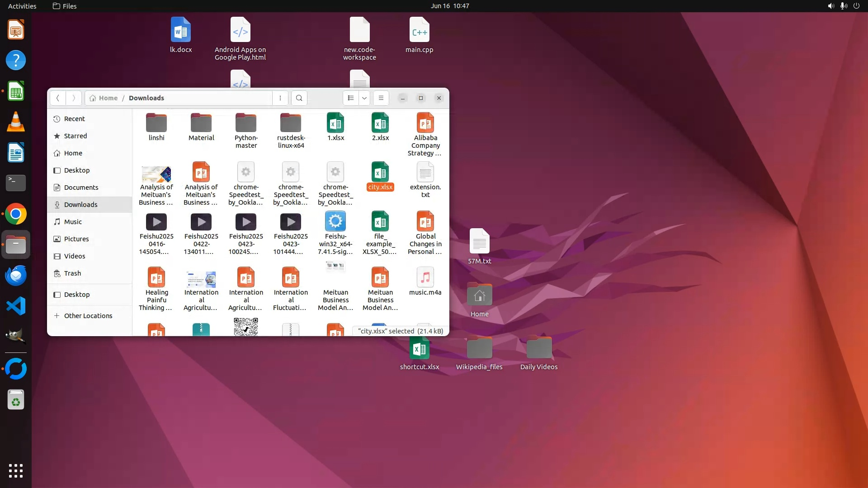
Task: Open the volume indicator in top bar
Action: pos(830,6)
